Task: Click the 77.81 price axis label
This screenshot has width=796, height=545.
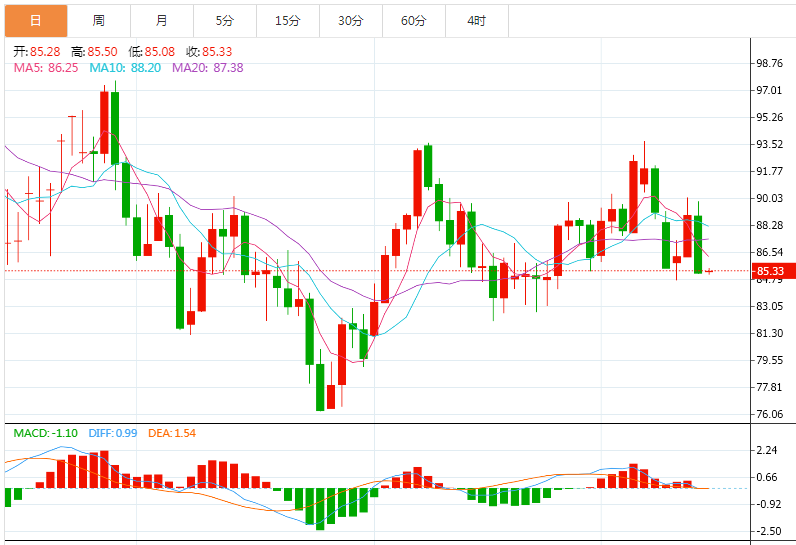Action: [770, 387]
